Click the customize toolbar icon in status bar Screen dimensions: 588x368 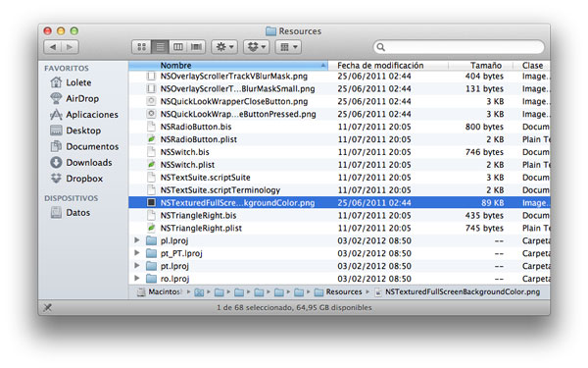[48, 307]
